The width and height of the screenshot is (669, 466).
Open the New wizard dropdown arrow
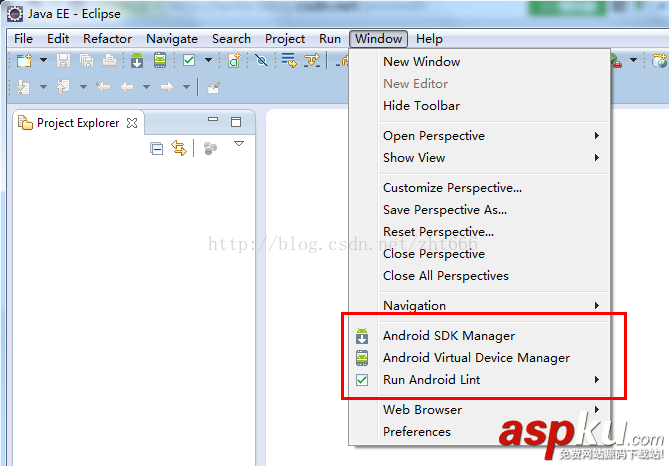click(x=44, y=60)
